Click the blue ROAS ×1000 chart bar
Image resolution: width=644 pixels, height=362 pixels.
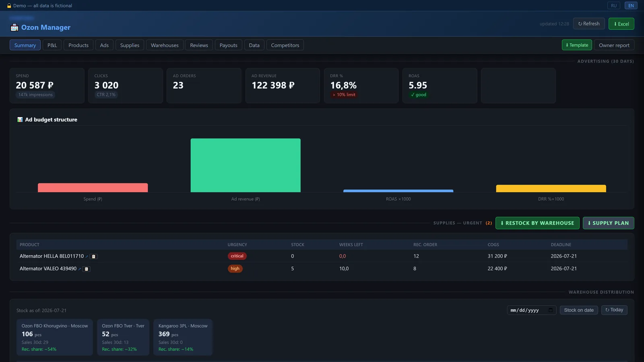click(x=398, y=191)
